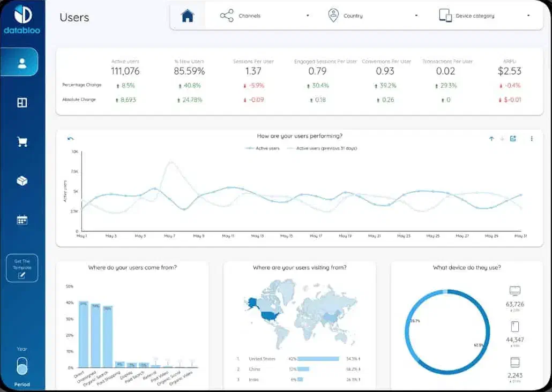The height and width of the screenshot is (392, 552).
Task: Click the databloo logo
Action: pos(22,20)
